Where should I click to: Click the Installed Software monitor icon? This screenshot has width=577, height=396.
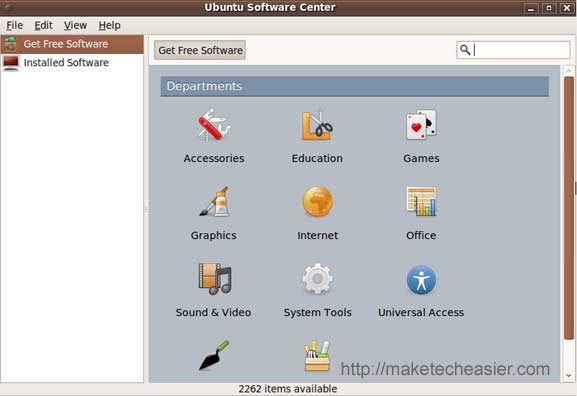11,63
